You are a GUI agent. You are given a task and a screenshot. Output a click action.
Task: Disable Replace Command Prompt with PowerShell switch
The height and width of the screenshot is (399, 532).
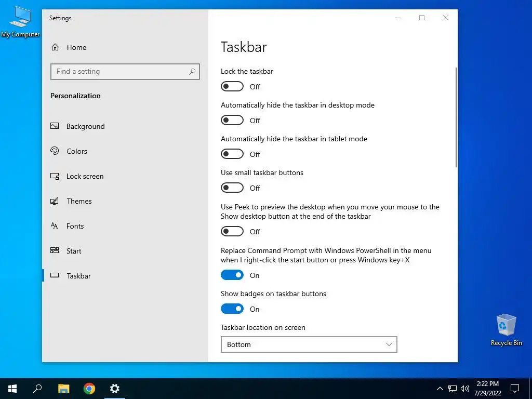click(x=232, y=275)
